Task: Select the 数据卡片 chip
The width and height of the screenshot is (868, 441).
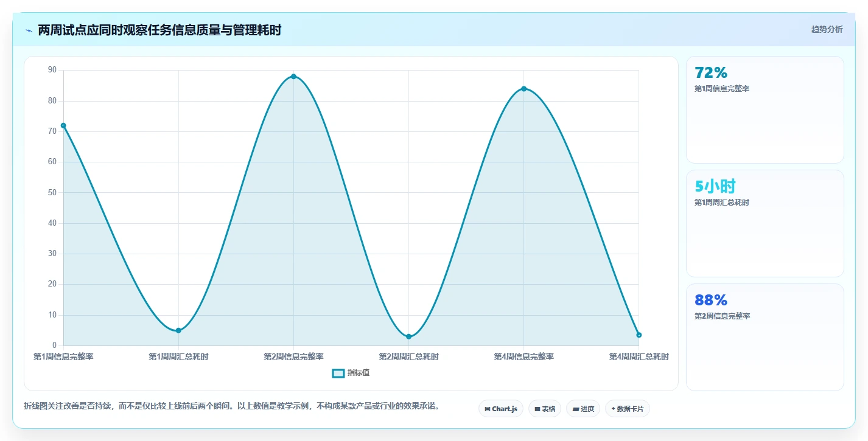Action: click(628, 409)
